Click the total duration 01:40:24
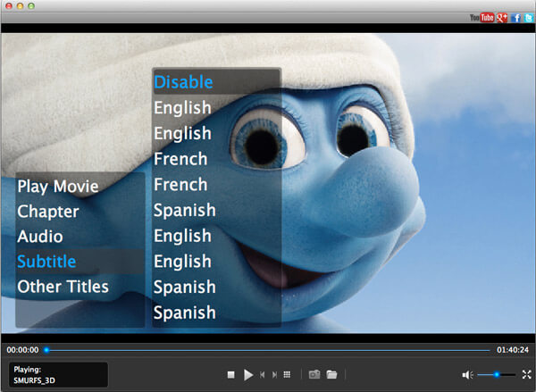This screenshot has width=536, height=392. coord(513,350)
